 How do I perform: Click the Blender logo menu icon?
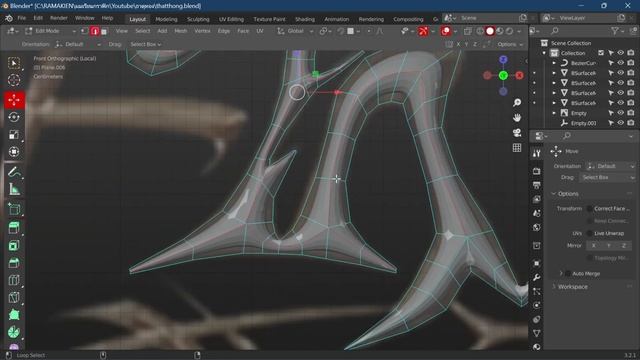click(x=9, y=18)
